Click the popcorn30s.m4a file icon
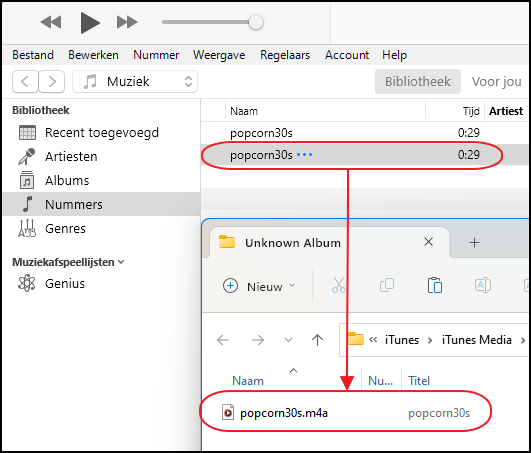This screenshot has height=453, width=531. pyautogui.click(x=228, y=412)
